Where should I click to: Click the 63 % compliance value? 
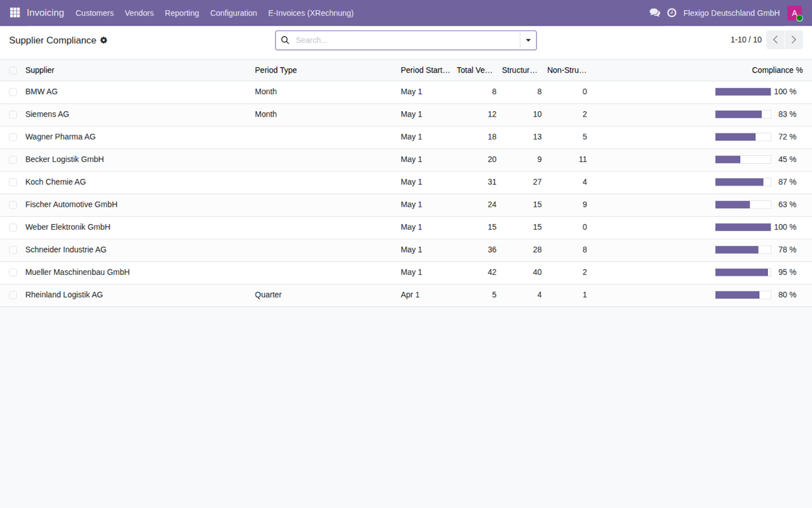click(x=787, y=205)
